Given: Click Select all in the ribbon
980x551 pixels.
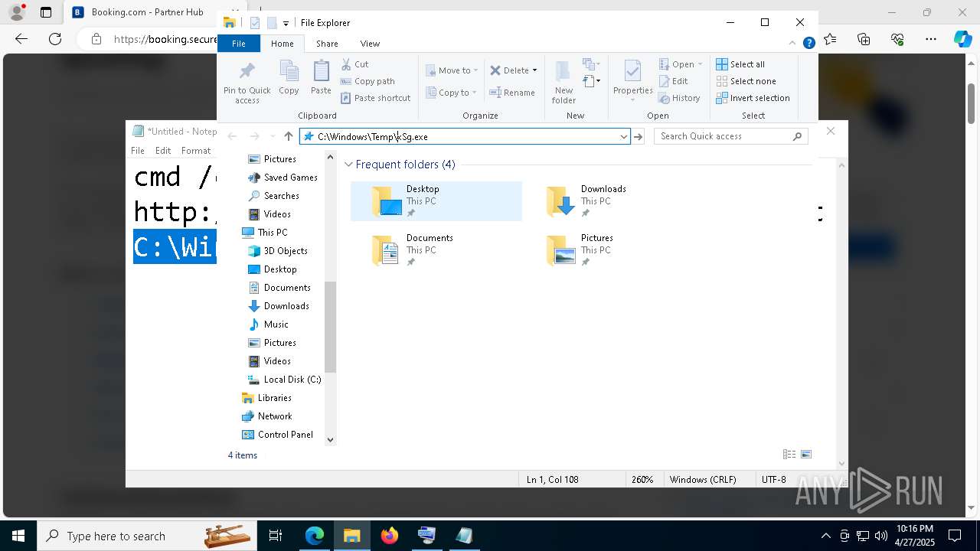Looking at the screenshot, I should [740, 64].
